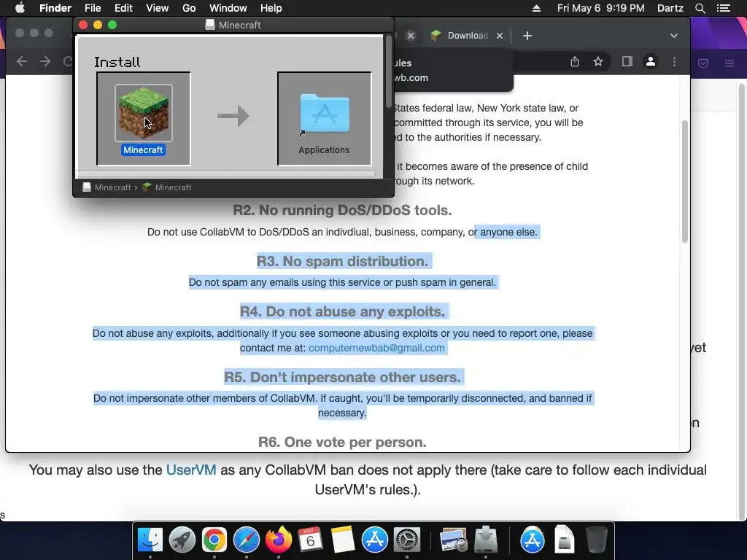Click the R6. One vote per person heading
Screen dimensions: 747x560
coord(342,443)
